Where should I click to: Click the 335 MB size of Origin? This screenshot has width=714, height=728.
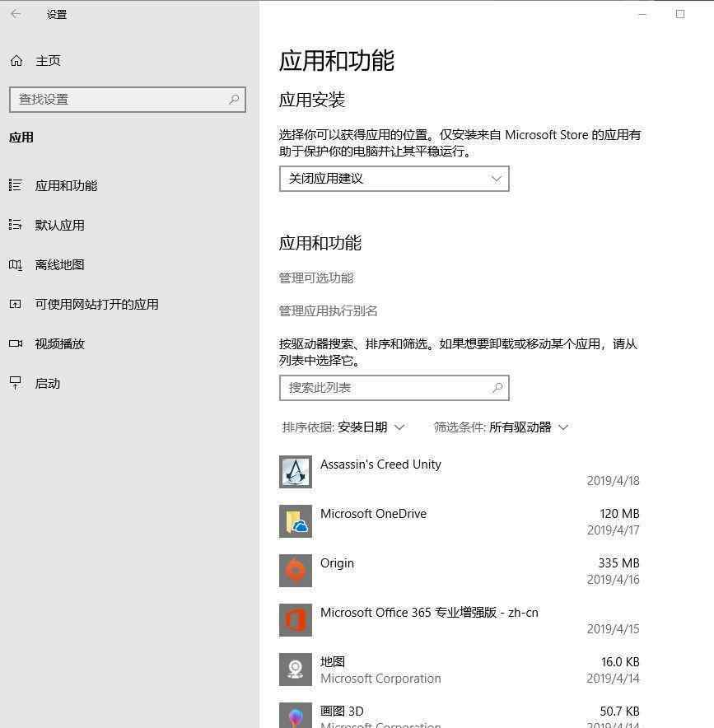tap(618, 563)
